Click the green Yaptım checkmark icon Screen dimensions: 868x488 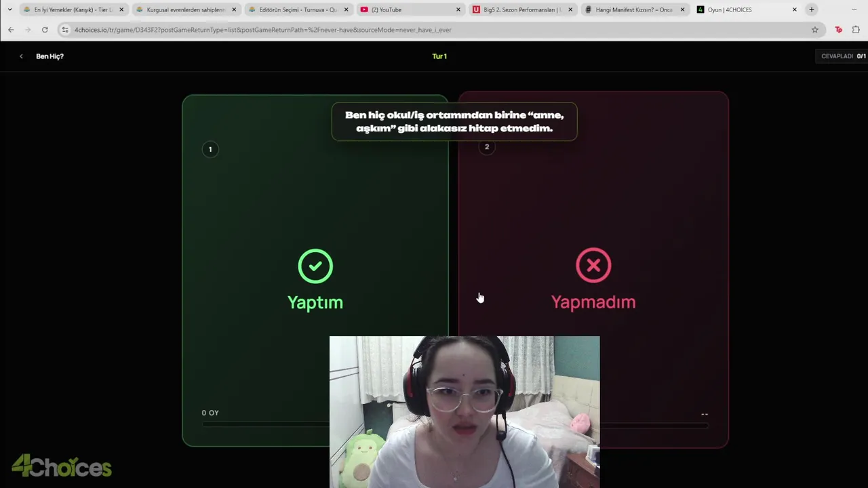click(315, 266)
